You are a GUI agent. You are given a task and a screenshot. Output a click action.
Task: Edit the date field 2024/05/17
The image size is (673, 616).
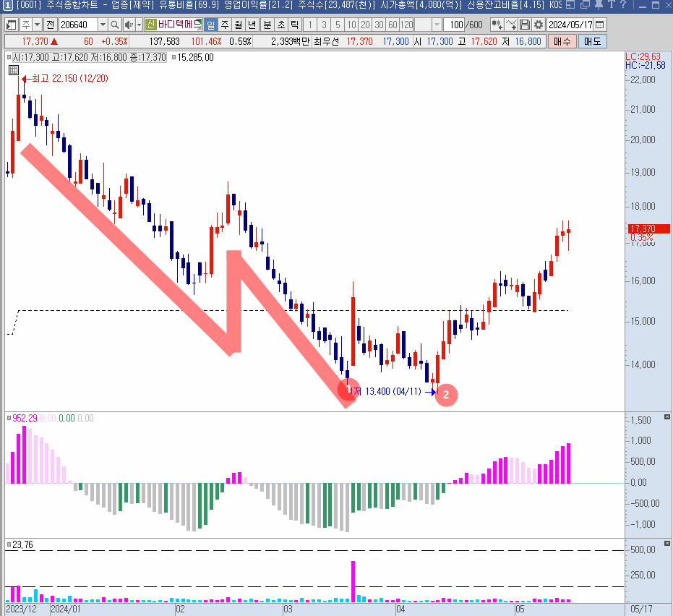(570, 25)
